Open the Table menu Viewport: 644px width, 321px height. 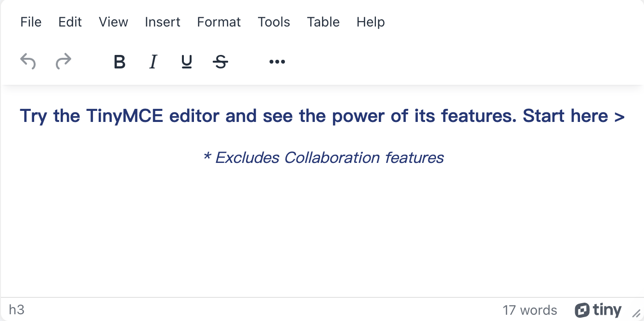(x=323, y=22)
